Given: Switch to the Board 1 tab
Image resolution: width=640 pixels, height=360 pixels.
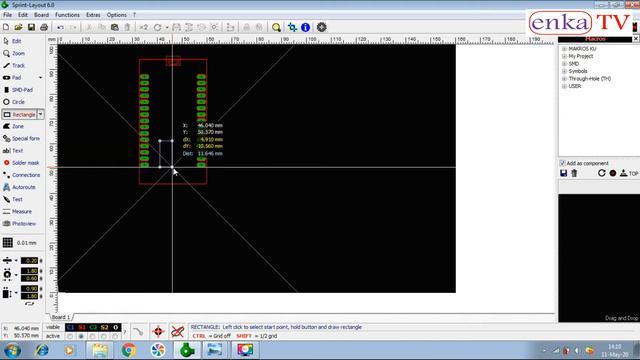Looking at the screenshot, I should coord(61,317).
